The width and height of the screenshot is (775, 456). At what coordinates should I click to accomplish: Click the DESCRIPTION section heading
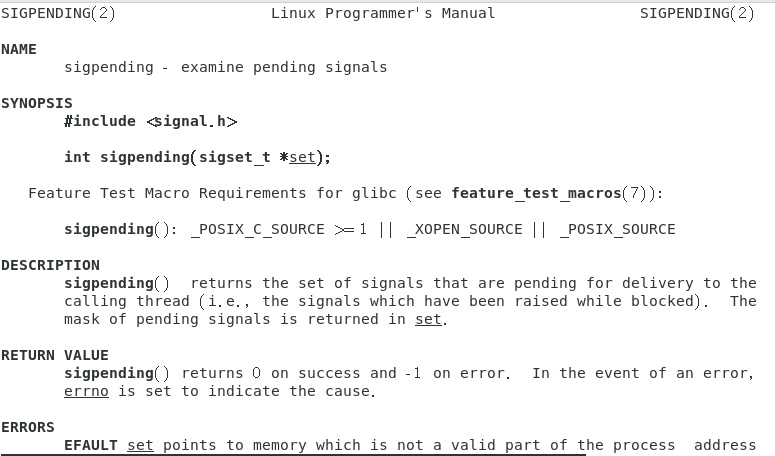tap(50, 265)
